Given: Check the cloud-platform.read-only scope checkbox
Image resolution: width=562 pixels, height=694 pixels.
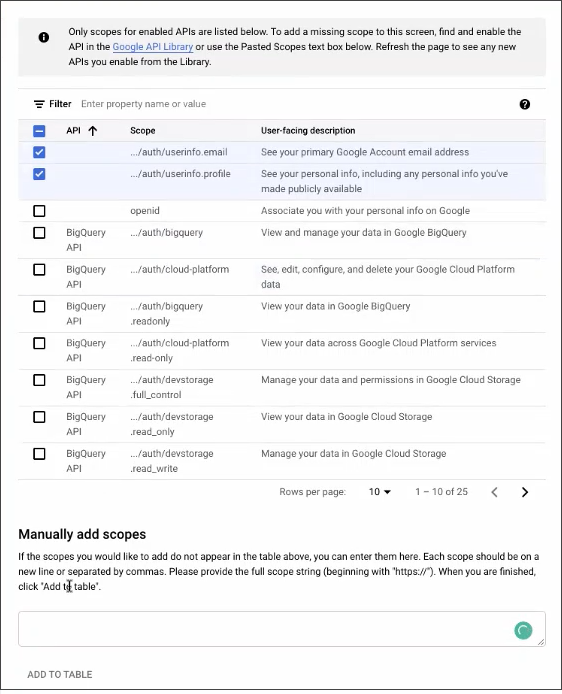Looking at the screenshot, I should pyautogui.click(x=39, y=343).
